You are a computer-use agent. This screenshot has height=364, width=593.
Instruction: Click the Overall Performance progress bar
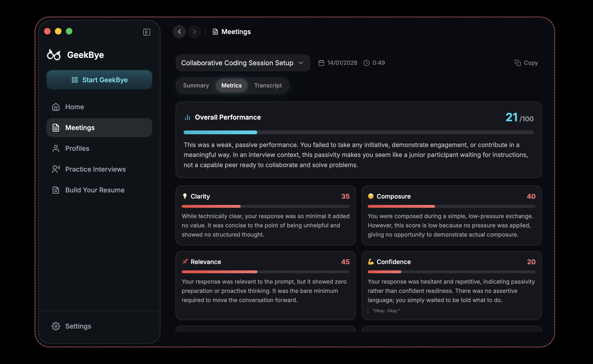pyautogui.click(x=358, y=132)
